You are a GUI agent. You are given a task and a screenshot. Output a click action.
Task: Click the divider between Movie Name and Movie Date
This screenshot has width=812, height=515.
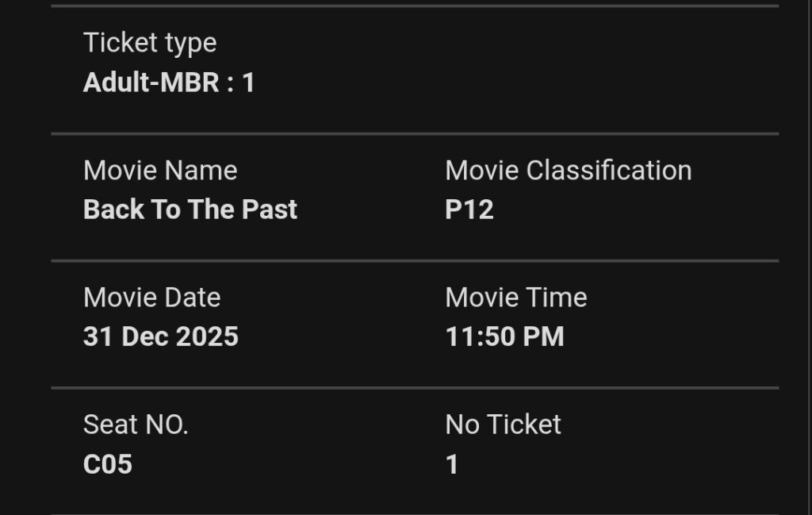click(x=415, y=260)
